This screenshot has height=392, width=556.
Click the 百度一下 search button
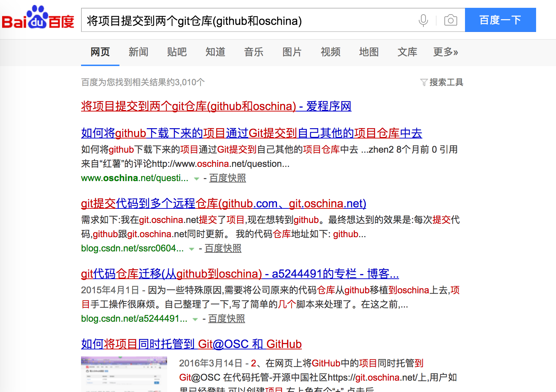[500, 20]
